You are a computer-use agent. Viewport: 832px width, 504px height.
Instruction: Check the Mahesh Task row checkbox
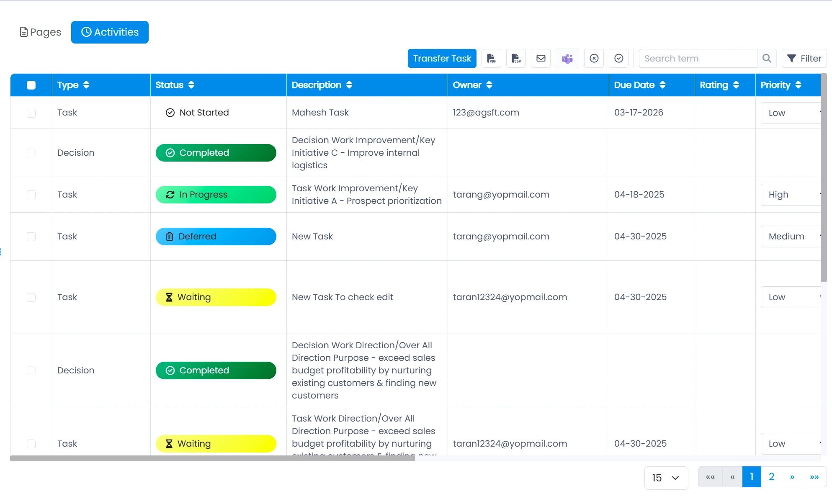[x=31, y=113]
